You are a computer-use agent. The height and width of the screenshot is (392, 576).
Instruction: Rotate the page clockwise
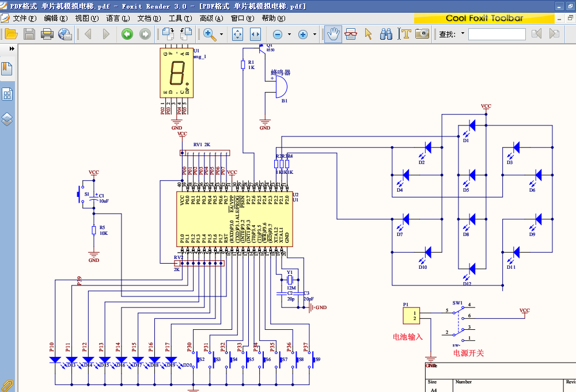(168, 34)
